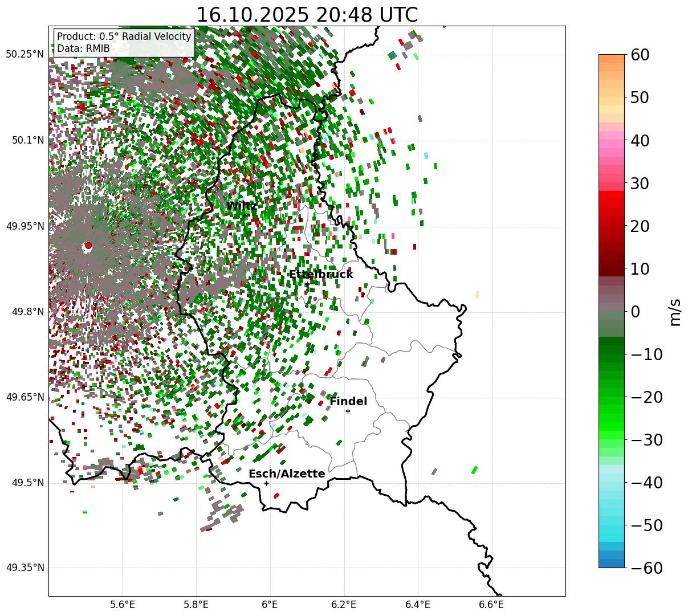Click the 6.6°E longitude label

[x=491, y=605]
